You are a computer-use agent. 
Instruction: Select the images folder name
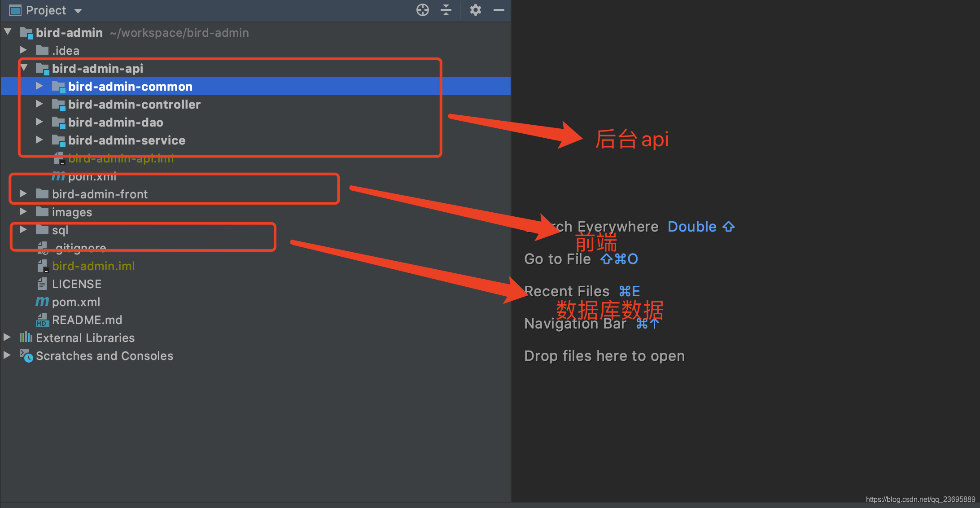click(72, 212)
